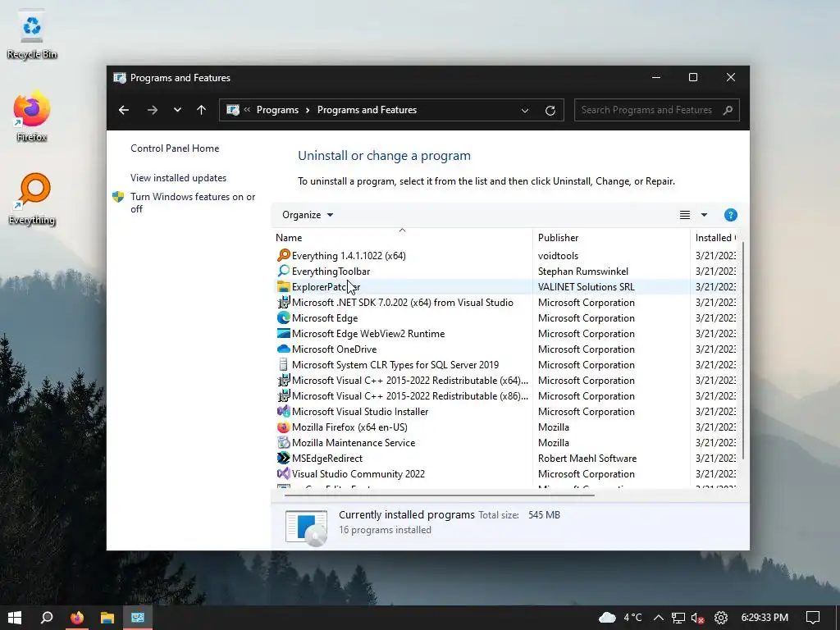Click Programs in the address breadcrumb
The image size is (840, 630).
[277, 110]
